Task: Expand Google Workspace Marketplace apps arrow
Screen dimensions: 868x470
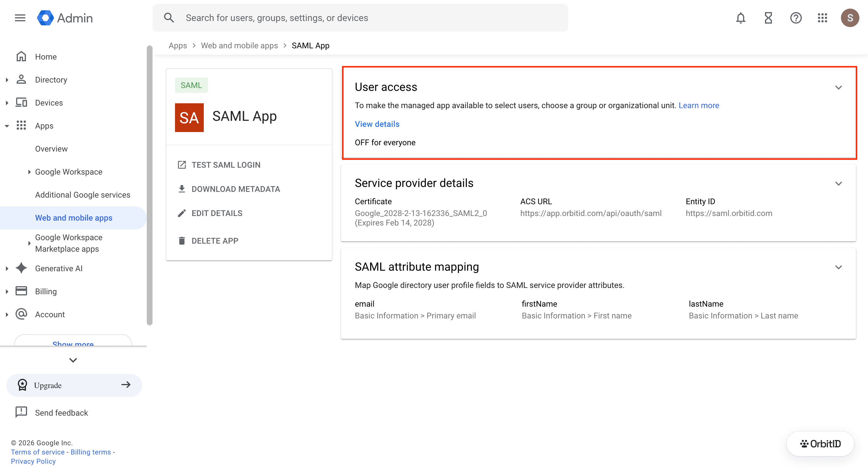Action: pyautogui.click(x=29, y=243)
